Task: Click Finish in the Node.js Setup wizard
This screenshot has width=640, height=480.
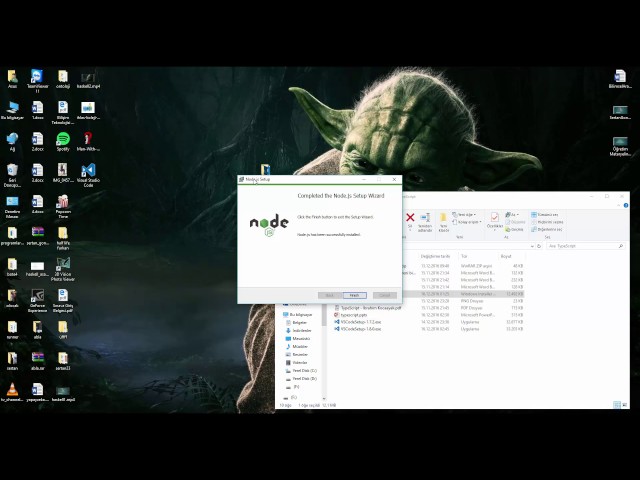Action: (x=354, y=295)
